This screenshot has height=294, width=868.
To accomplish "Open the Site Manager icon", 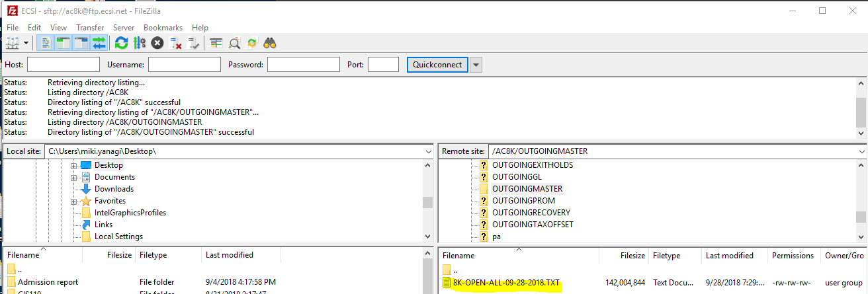I will coord(13,43).
